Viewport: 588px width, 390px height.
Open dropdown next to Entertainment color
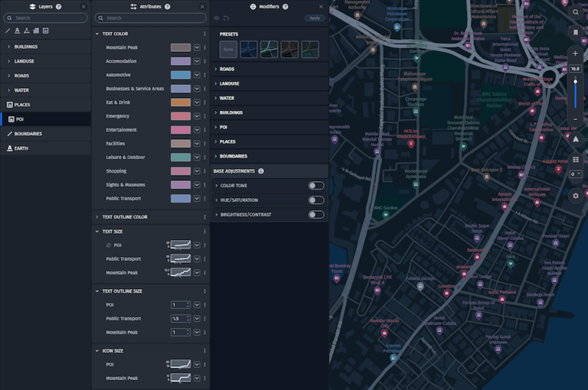click(x=197, y=130)
